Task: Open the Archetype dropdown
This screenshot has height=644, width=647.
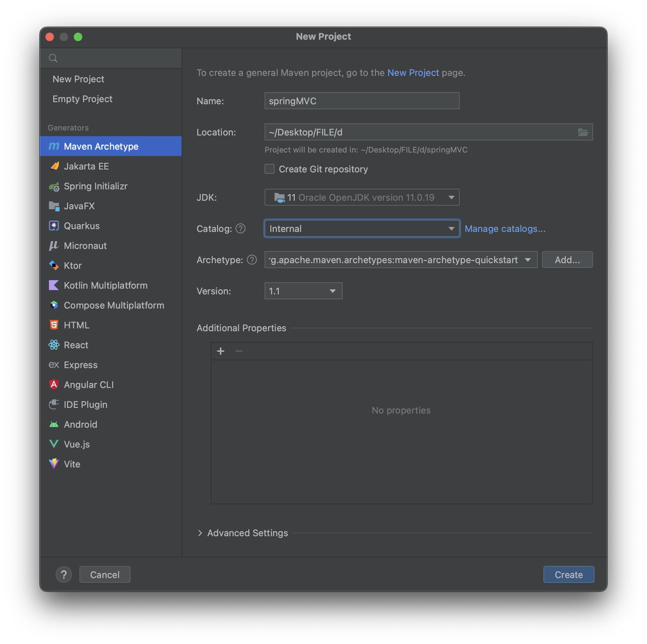Action: [x=401, y=260]
